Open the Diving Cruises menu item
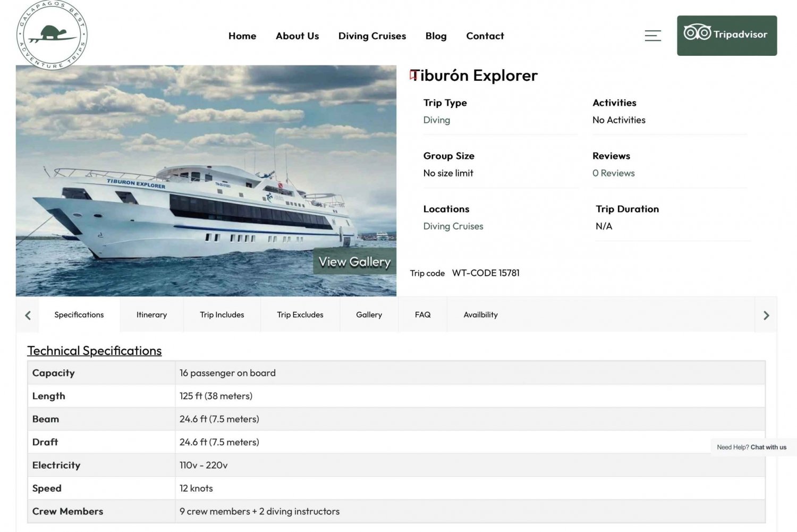The width and height of the screenshot is (797, 532). pos(372,36)
